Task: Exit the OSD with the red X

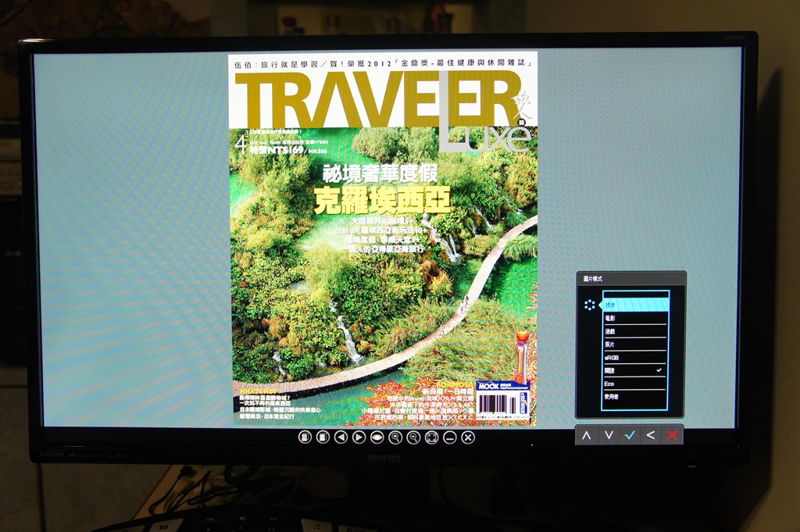Action: 672,435
